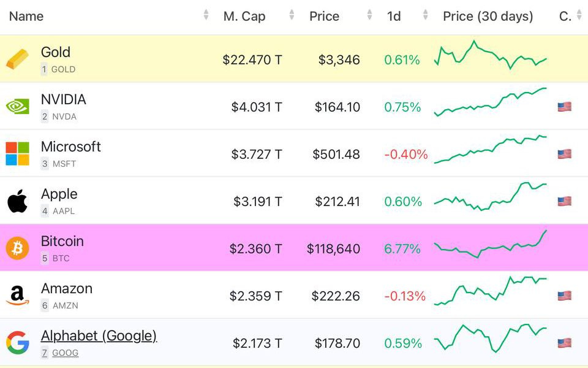Click Gold 30-day price chart
The image size is (588, 368).
coord(491,55)
